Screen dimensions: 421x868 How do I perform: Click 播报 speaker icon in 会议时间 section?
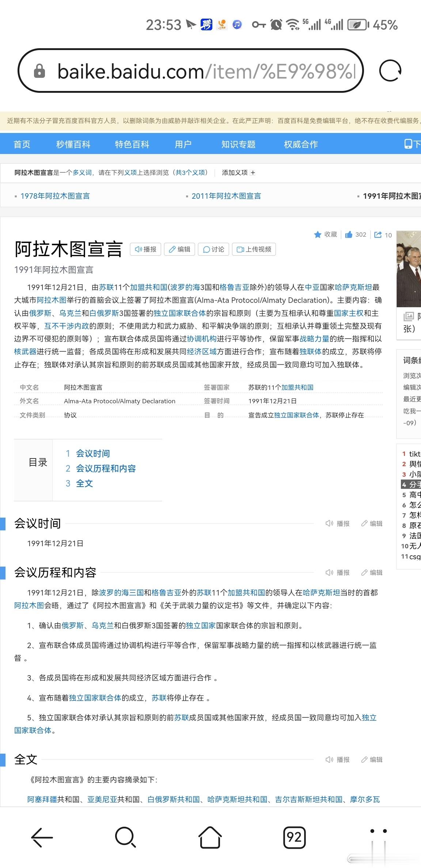point(329,524)
